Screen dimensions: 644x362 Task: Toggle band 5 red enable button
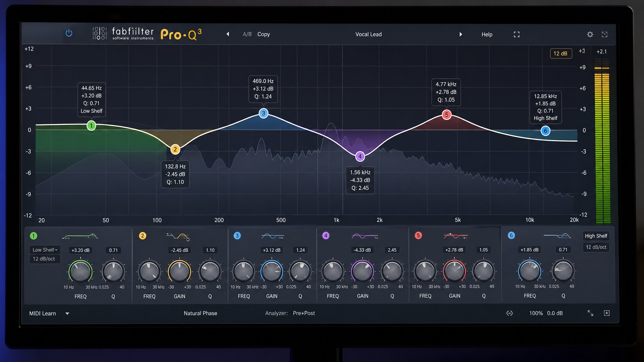tap(418, 235)
